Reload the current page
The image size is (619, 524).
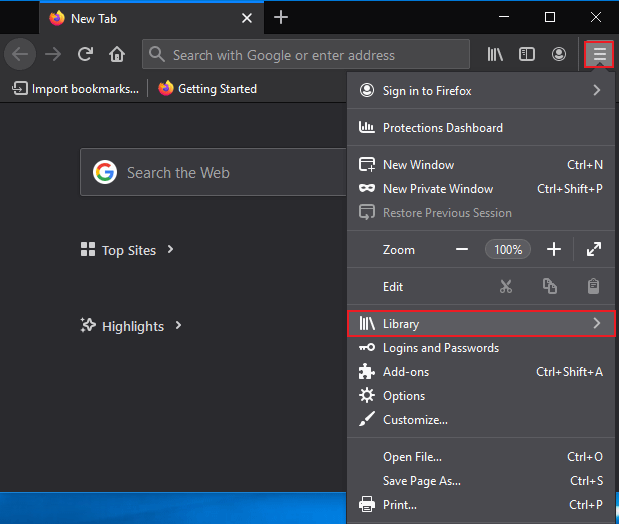click(85, 54)
